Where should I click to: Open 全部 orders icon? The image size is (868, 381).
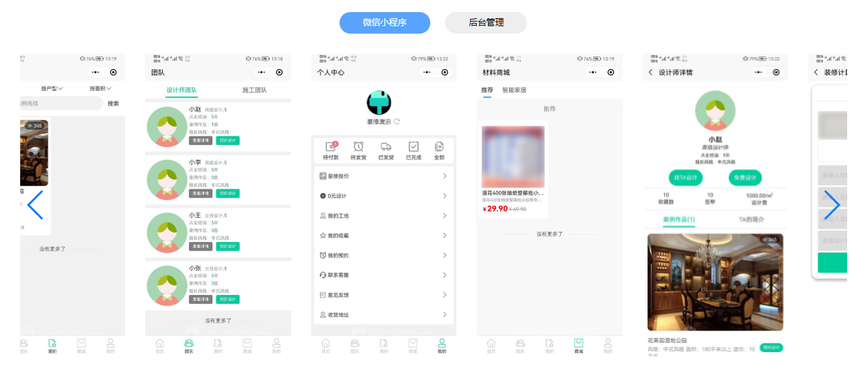440,146
